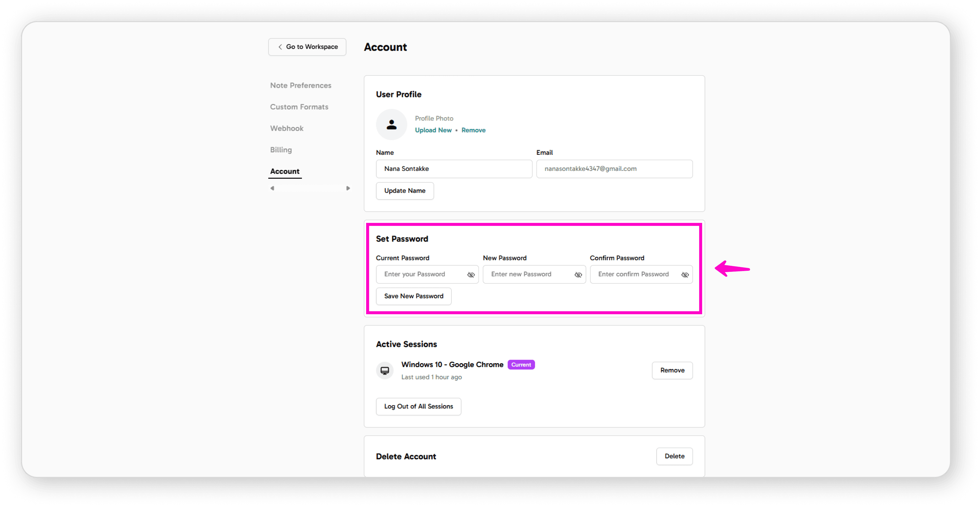This screenshot has height=507, width=980.
Task: Open Note Preferences settings
Action: click(x=300, y=85)
